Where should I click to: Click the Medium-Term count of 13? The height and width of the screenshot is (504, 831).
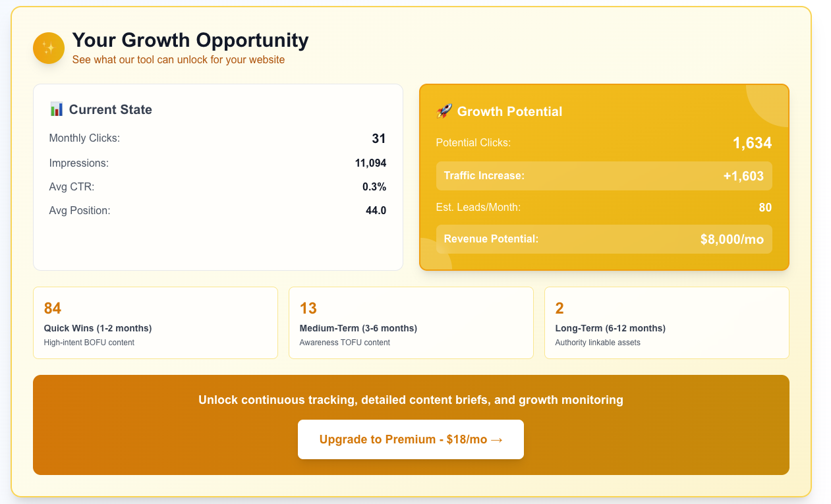308,308
